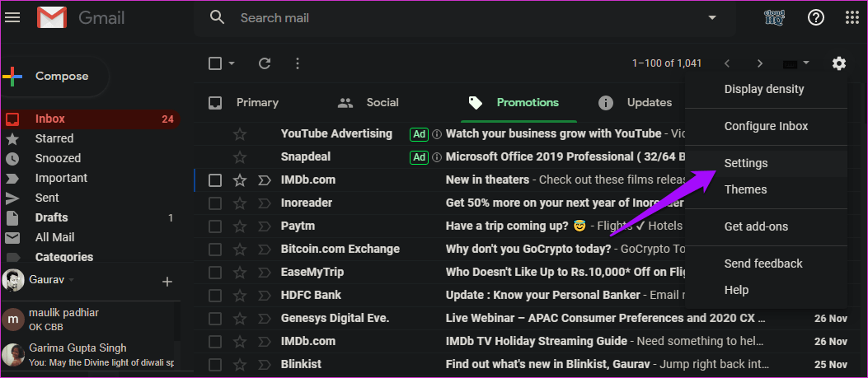Screen dimensions: 868x378
Task: Switch to the Primary tab
Action: point(243,102)
